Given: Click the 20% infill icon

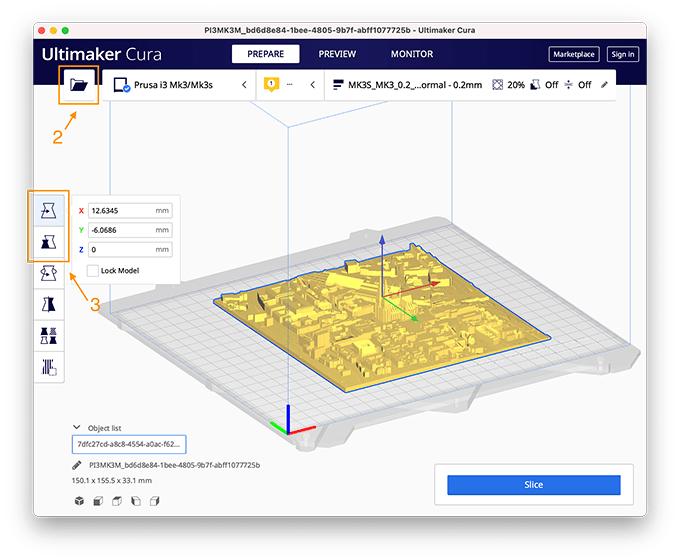Looking at the screenshot, I should (x=497, y=85).
